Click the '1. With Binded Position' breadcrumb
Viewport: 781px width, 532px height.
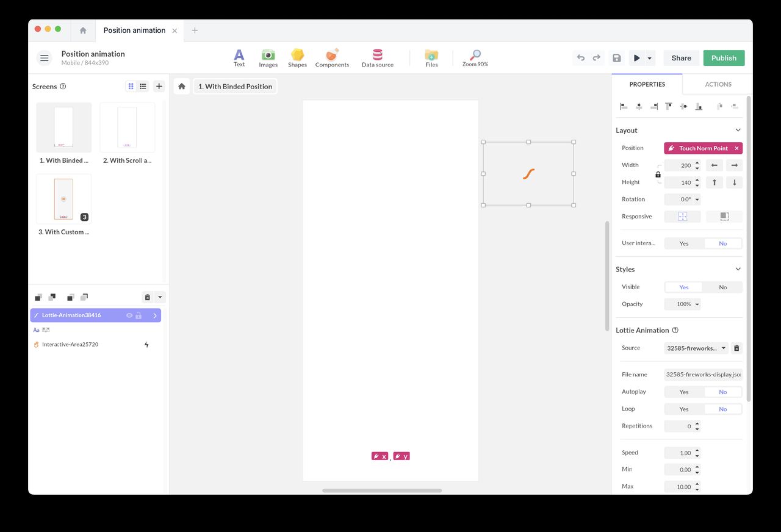(236, 86)
